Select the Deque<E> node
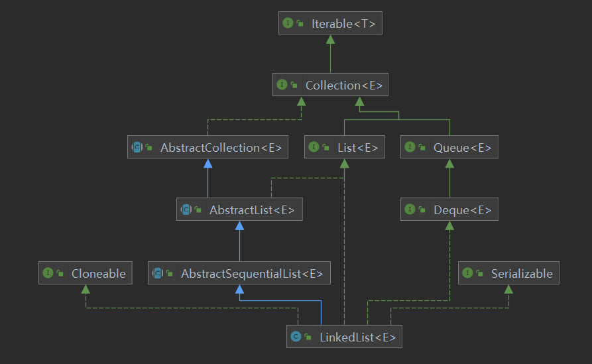The image size is (592, 364). click(449, 210)
